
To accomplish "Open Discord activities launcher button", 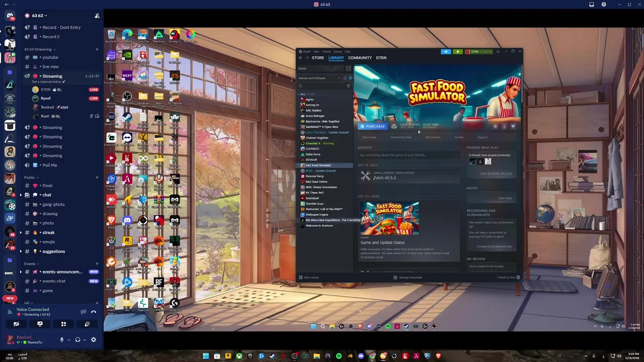I will [63, 324].
